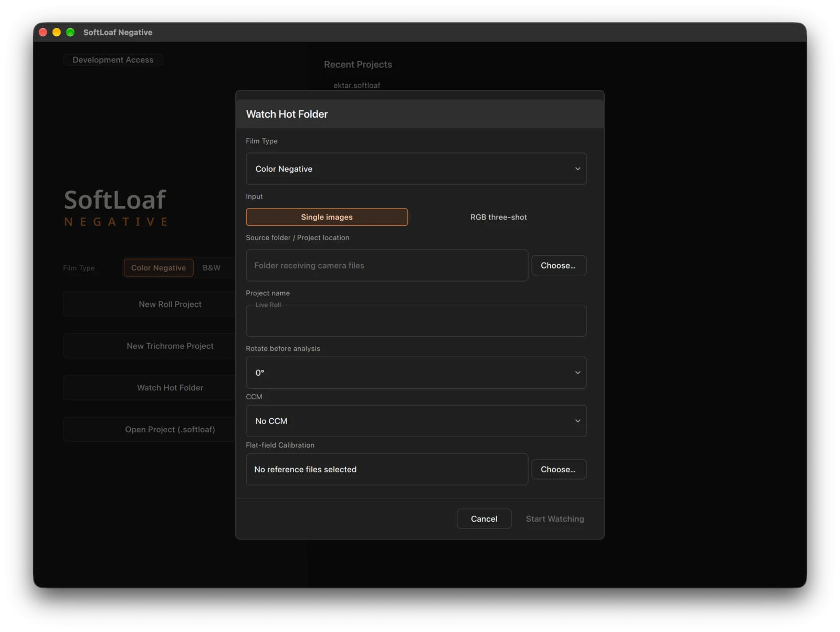Click the Development Access badge
Screen dimensions: 840x632
pos(113,60)
